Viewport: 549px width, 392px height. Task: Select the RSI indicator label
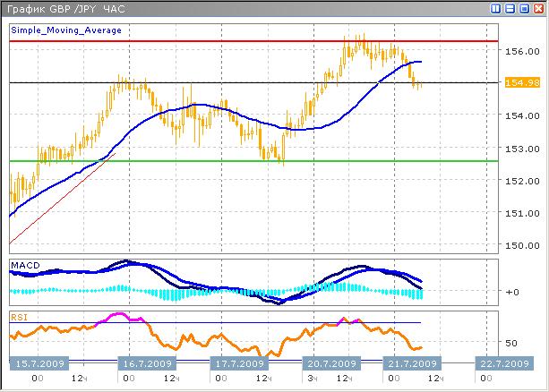(20, 316)
